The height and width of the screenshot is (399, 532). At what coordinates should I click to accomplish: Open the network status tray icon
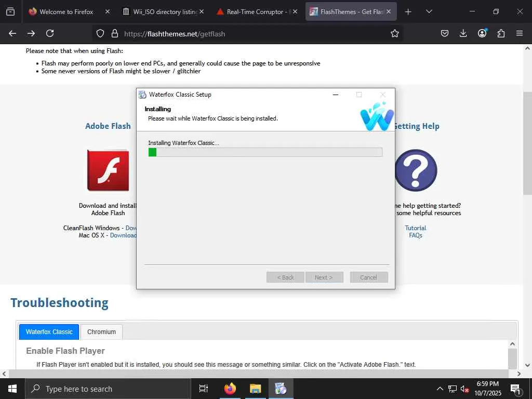tap(453, 389)
